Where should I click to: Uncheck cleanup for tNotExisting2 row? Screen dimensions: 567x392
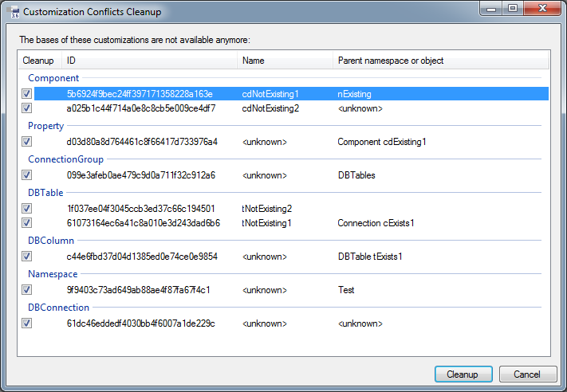point(27,209)
